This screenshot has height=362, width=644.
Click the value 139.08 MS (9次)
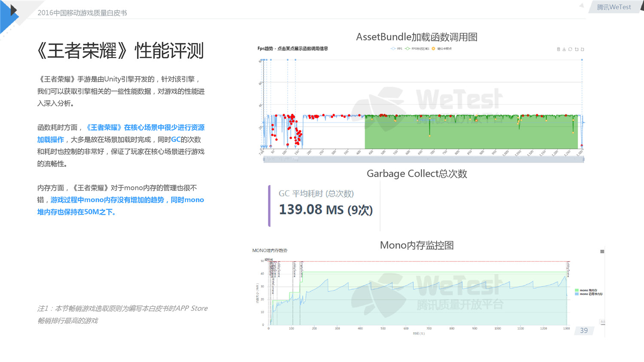326,210
